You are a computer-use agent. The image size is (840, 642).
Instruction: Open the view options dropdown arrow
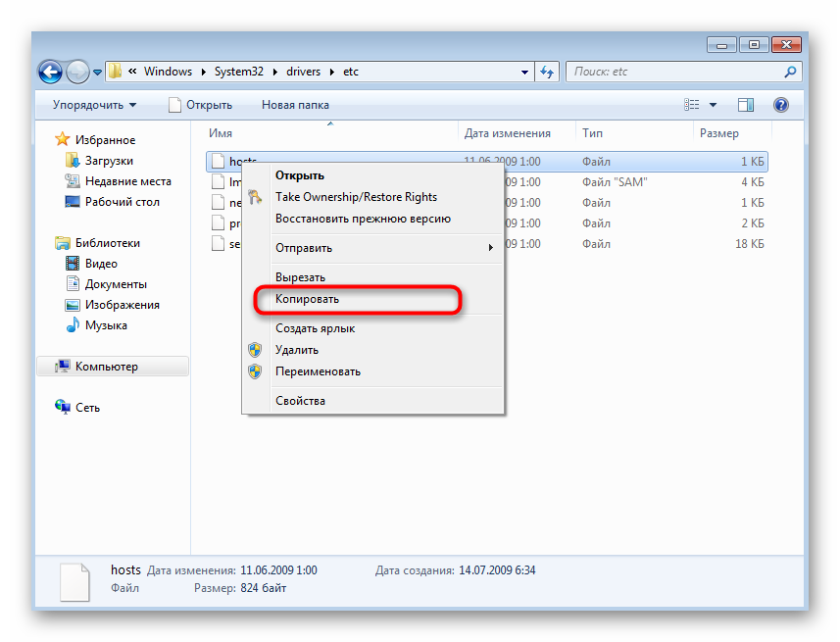[x=713, y=105]
